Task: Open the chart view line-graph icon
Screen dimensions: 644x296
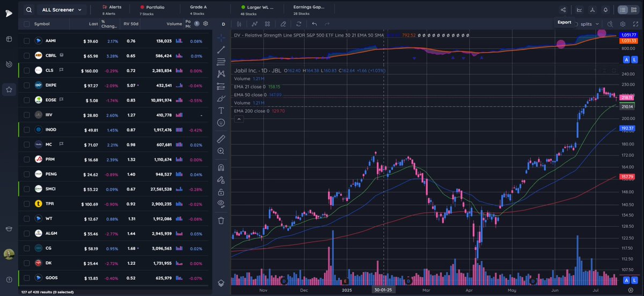Action: [579, 10]
